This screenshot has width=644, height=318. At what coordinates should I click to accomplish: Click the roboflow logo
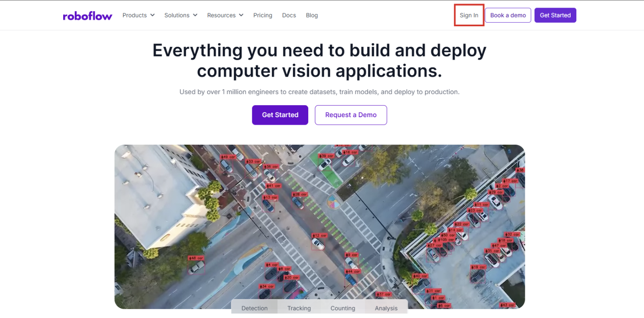click(x=88, y=16)
